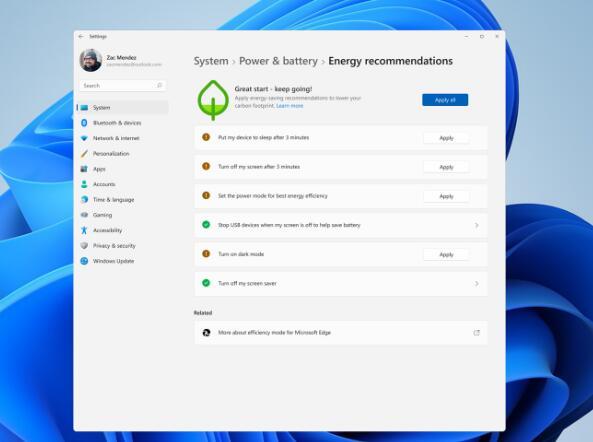This screenshot has width=593, height=442.
Task: Click the Time & language label
Action: [x=113, y=200]
